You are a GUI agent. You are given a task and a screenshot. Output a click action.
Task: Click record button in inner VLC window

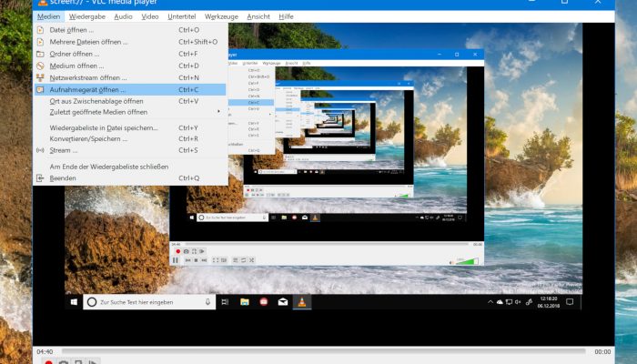tap(178, 251)
